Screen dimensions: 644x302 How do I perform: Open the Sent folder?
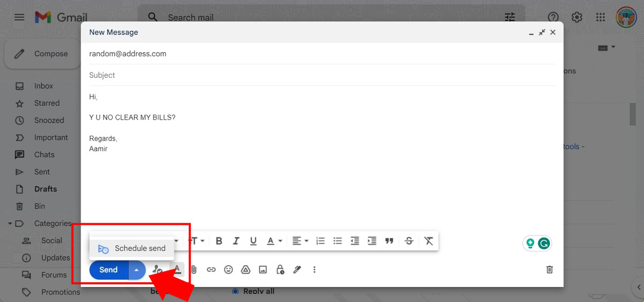[x=42, y=172]
